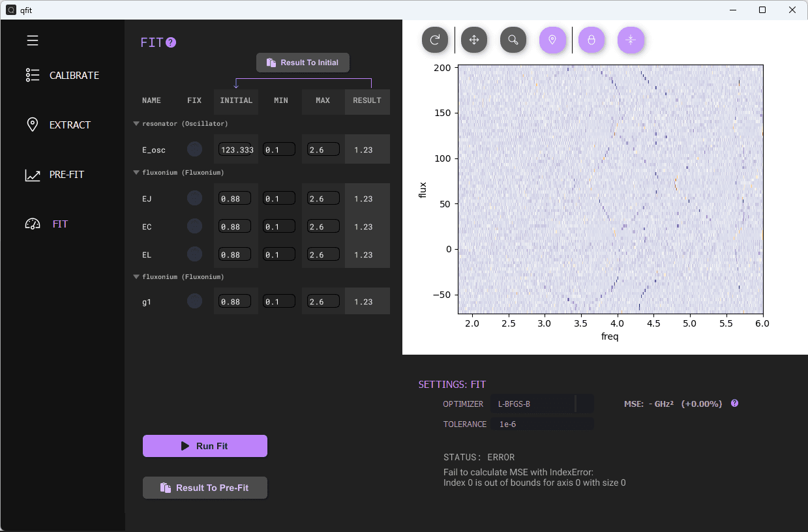Collapse the resonator (Oscillator) group

click(136, 123)
